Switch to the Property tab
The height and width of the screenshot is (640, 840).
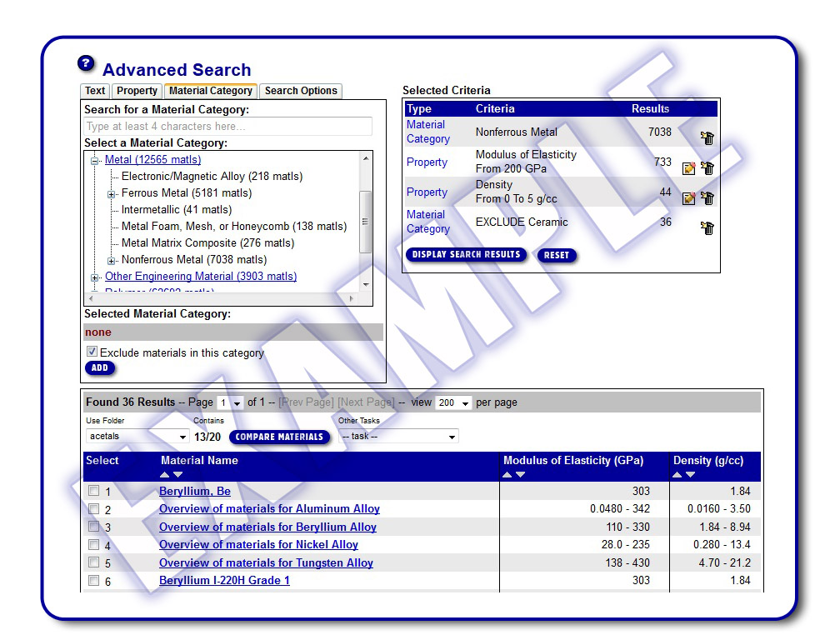137,91
